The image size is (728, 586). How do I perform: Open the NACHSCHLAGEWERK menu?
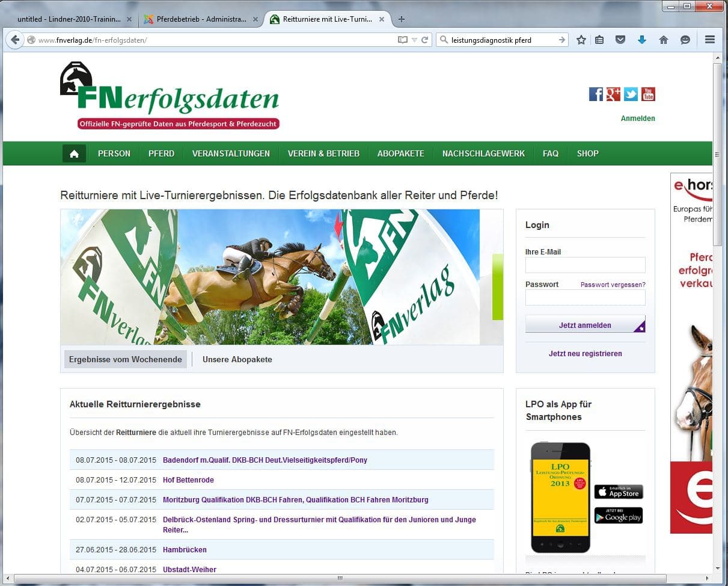point(483,153)
